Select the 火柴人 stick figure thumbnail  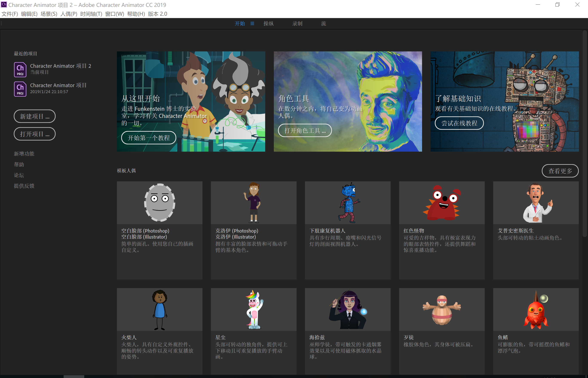(160, 310)
